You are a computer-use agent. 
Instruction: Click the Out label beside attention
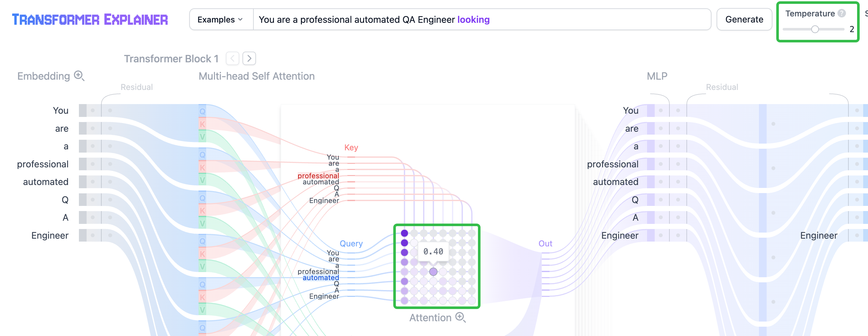click(x=545, y=243)
